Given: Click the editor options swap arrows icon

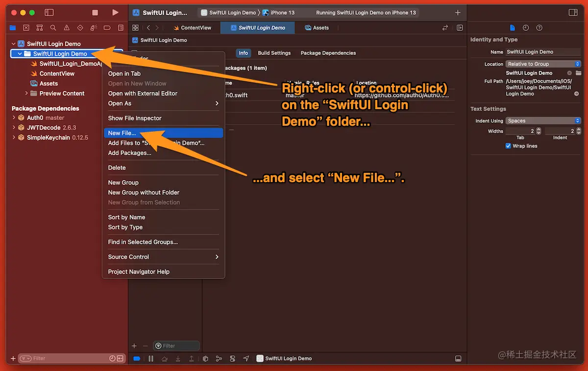Looking at the screenshot, I should (x=445, y=28).
